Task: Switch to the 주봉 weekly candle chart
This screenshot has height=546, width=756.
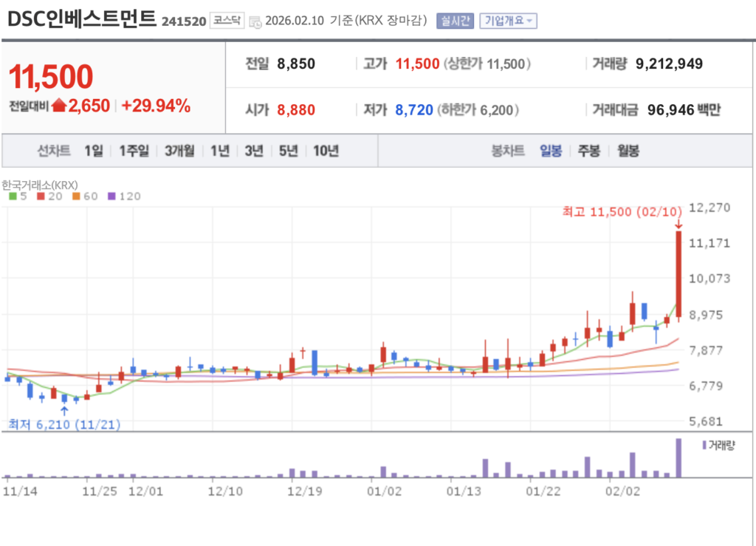Action: coord(588,151)
